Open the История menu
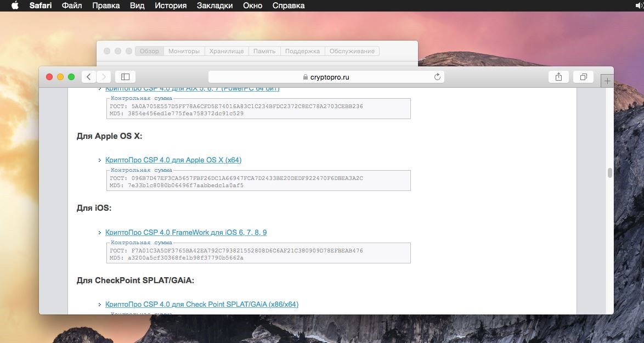 (171, 5)
